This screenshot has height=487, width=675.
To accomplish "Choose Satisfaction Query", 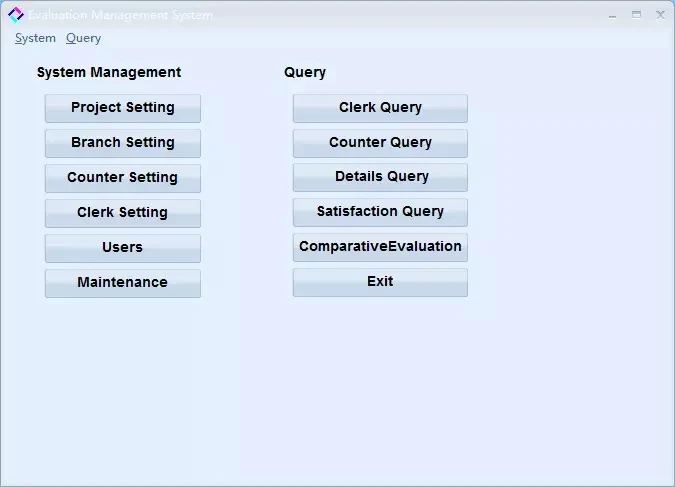I will point(380,212).
